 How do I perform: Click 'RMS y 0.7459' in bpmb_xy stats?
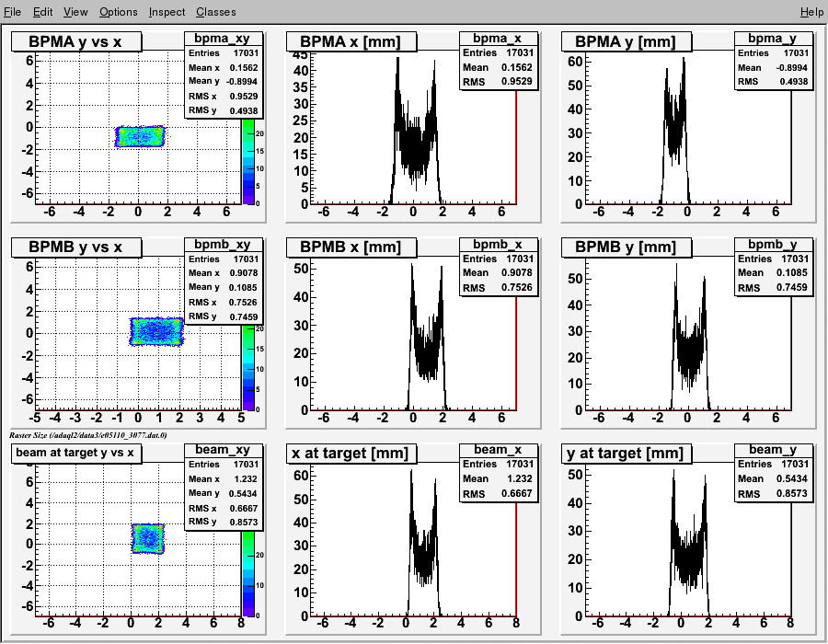coord(223,316)
